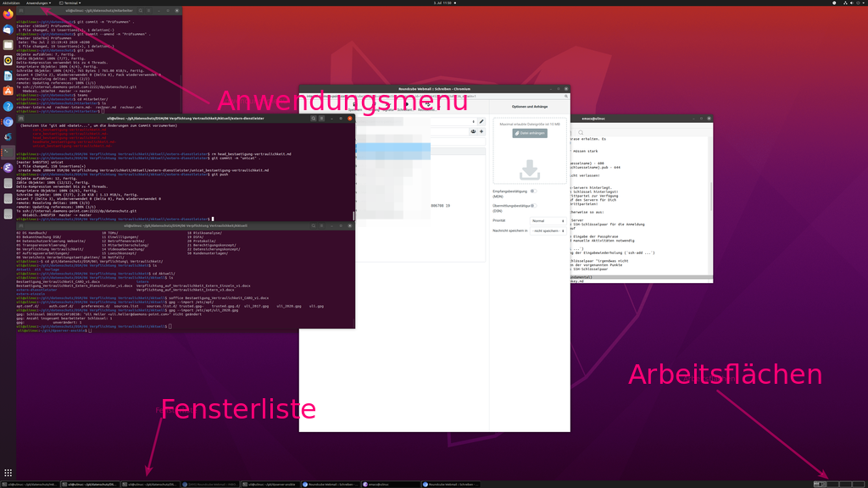
Task: Open the address book icon in the compose window
Action: [x=474, y=131]
